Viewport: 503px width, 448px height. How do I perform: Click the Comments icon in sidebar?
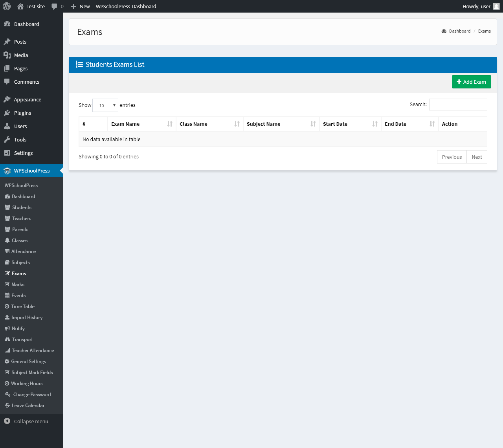(x=7, y=82)
